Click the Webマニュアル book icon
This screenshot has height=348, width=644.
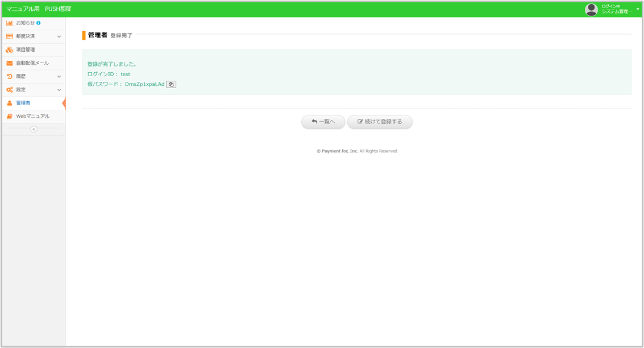tap(9, 117)
